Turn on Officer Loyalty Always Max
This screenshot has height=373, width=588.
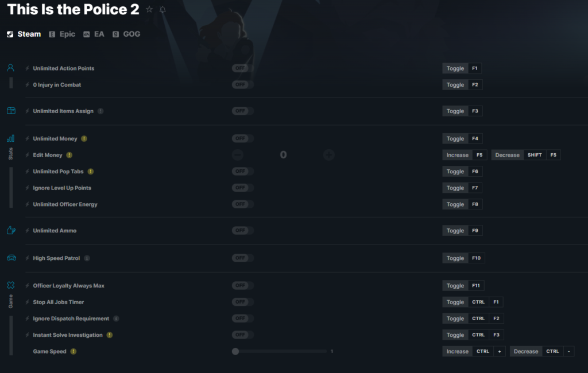coord(242,286)
